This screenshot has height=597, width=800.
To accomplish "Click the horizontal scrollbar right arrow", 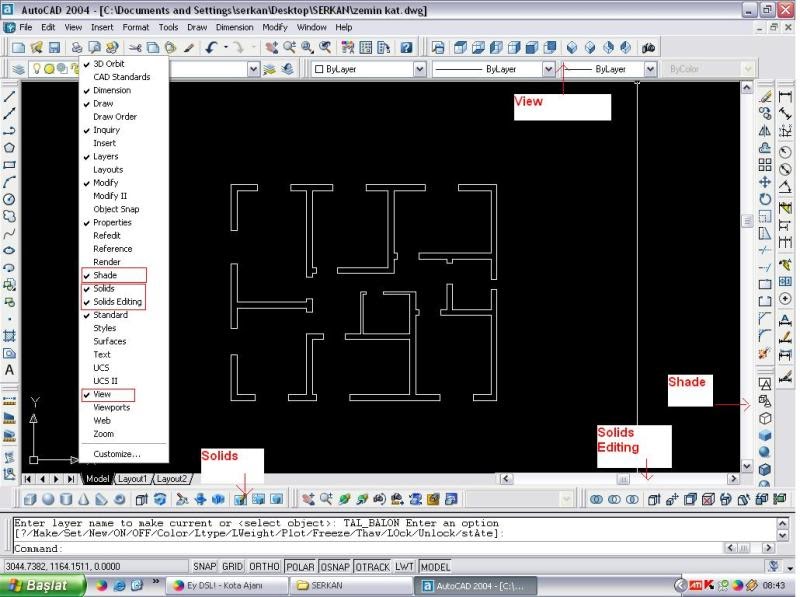I will coord(733,479).
